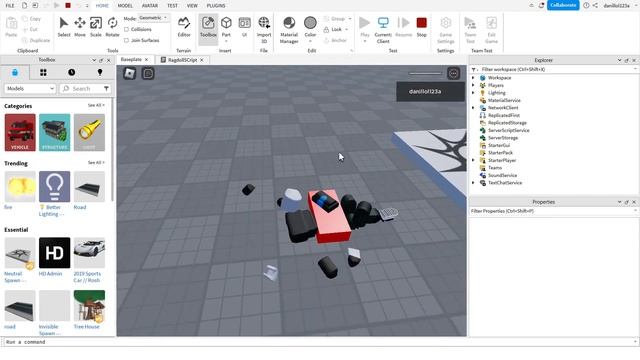Select StarterGui in Explorer
The width and height of the screenshot is (640, 360).
(x=498, y=145)
